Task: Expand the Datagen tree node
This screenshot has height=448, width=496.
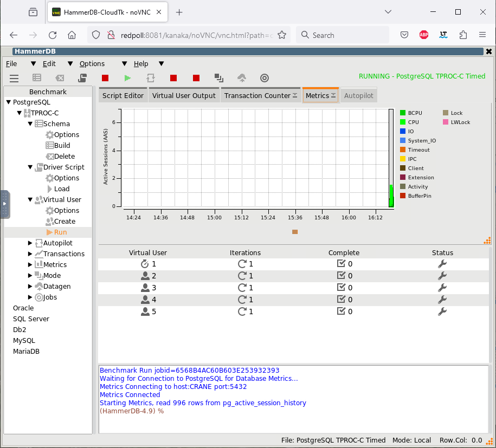Action: (x=30, y=286)
